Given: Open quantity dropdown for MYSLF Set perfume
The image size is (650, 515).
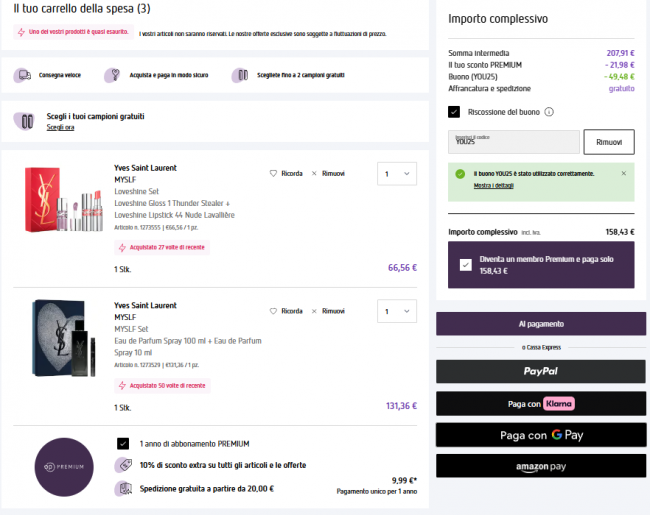Looking at the screenshot, I should (397, 313).
